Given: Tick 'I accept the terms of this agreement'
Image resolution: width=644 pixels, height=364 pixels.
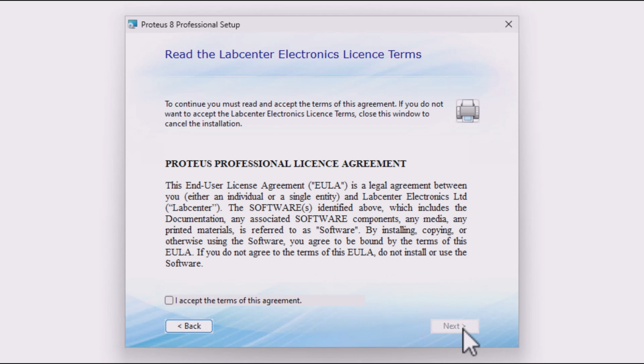Looking at the screenshot, I should tap(169, 300).
